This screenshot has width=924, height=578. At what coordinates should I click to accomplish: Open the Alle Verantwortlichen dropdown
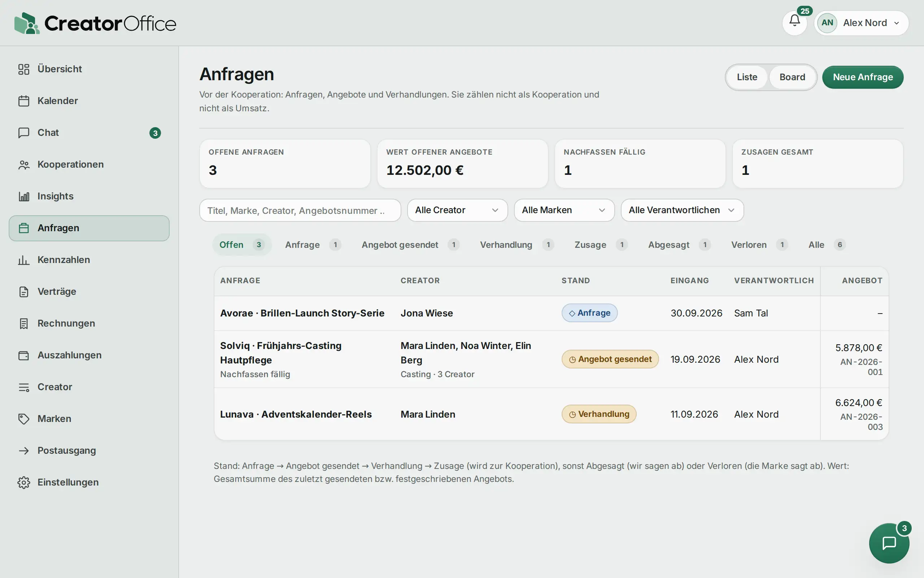pyautogui.click(x=682, y=210)
